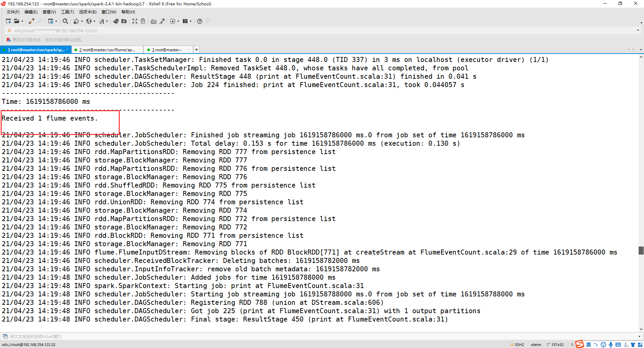
Task: Click the ssh address bar field
Action: (x=322, y=30)
